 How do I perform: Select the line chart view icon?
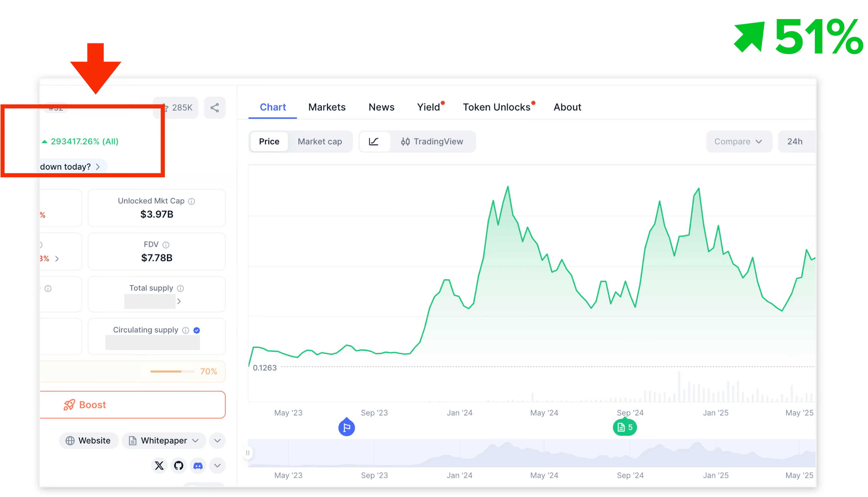[x=374, y=142]
